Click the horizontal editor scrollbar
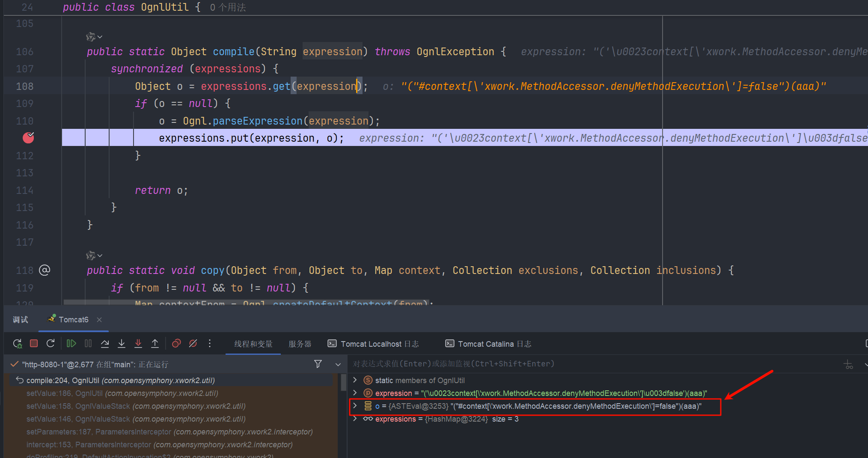This screenshot has height=458, width=868. click(247, 302)
